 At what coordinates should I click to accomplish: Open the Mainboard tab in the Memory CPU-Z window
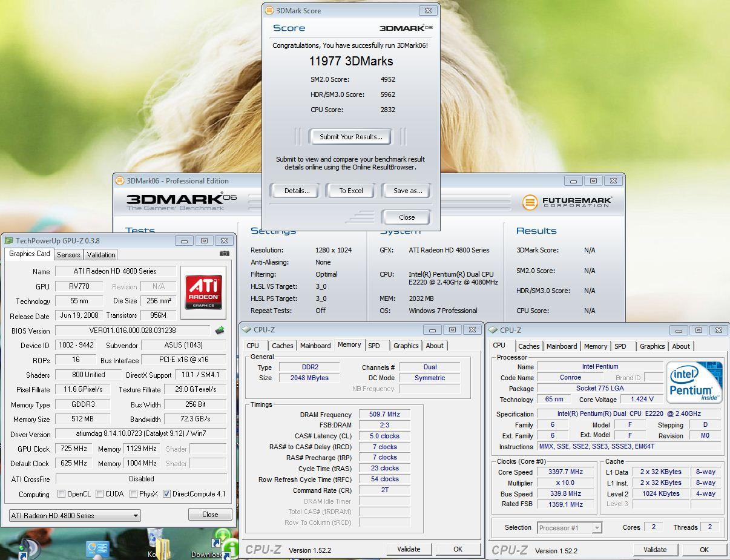315,346
